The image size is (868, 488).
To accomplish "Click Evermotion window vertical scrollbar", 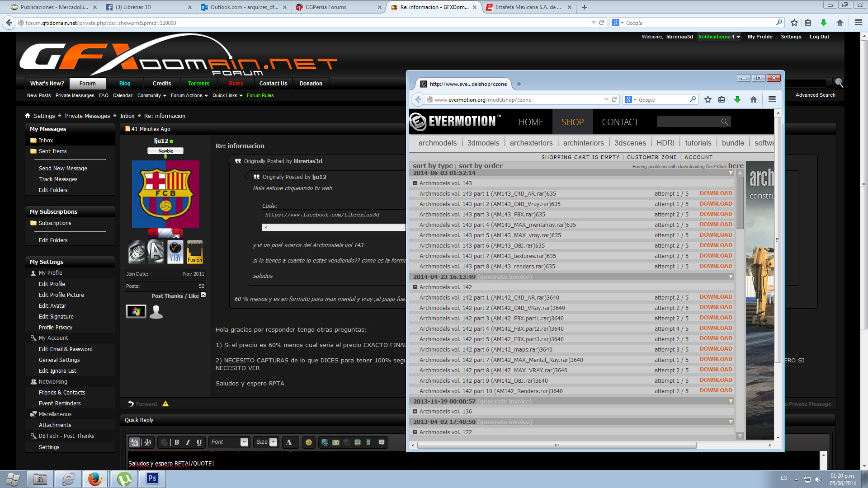I will 778,239.
